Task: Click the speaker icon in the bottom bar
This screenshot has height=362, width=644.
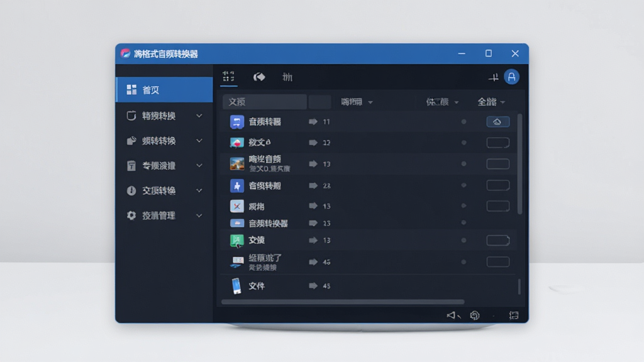Action: 452,315
